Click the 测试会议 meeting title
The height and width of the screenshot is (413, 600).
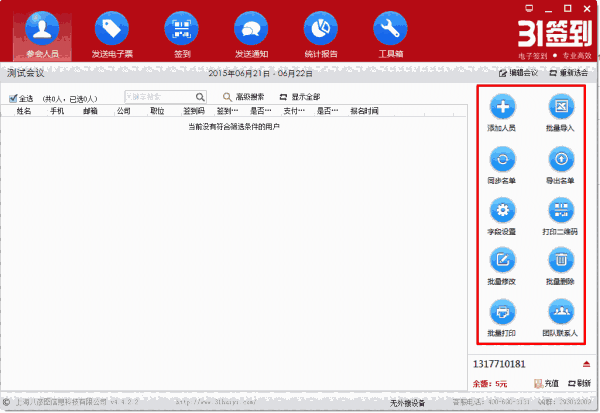(26, 73)
